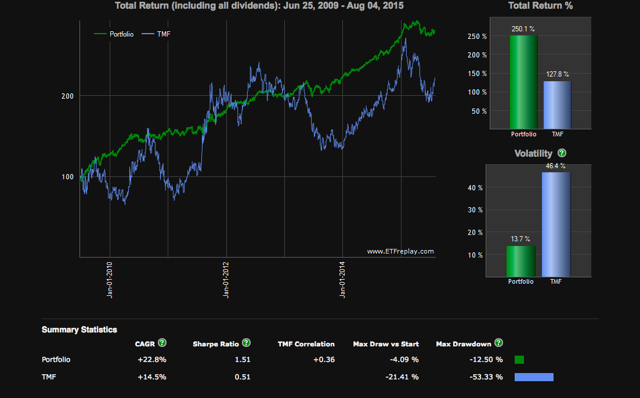Click the 200 y-axis label
This screenshot has width=640, height=398.
[67, 96]
